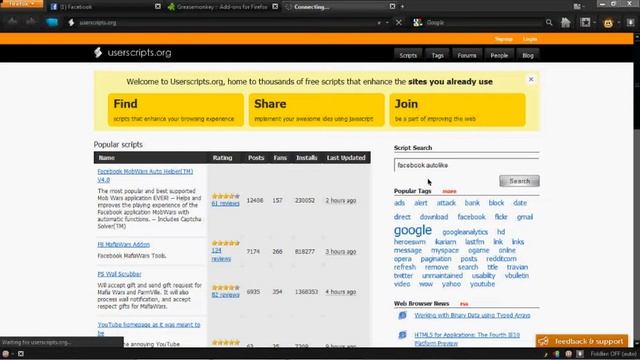Click the Share box

coord(317,110)
